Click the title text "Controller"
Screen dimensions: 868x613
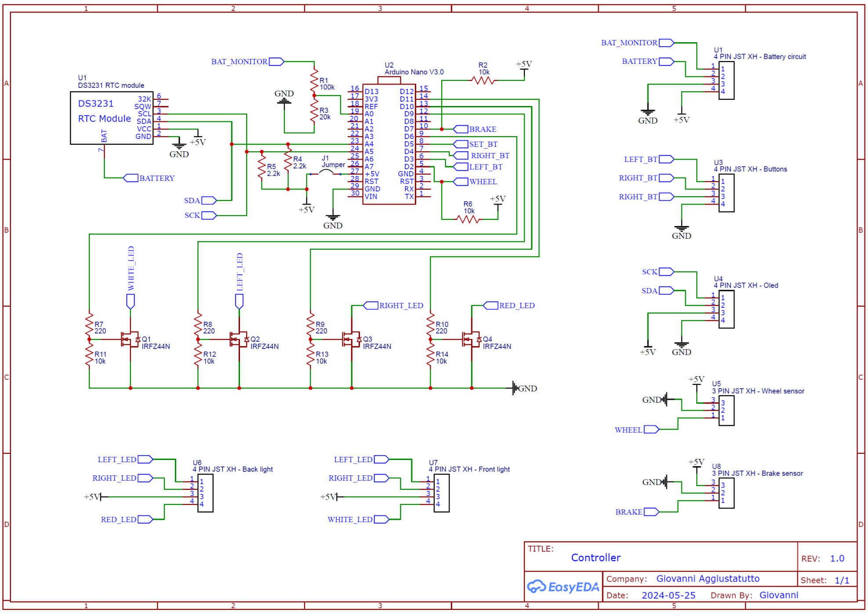tap(596, 558)
